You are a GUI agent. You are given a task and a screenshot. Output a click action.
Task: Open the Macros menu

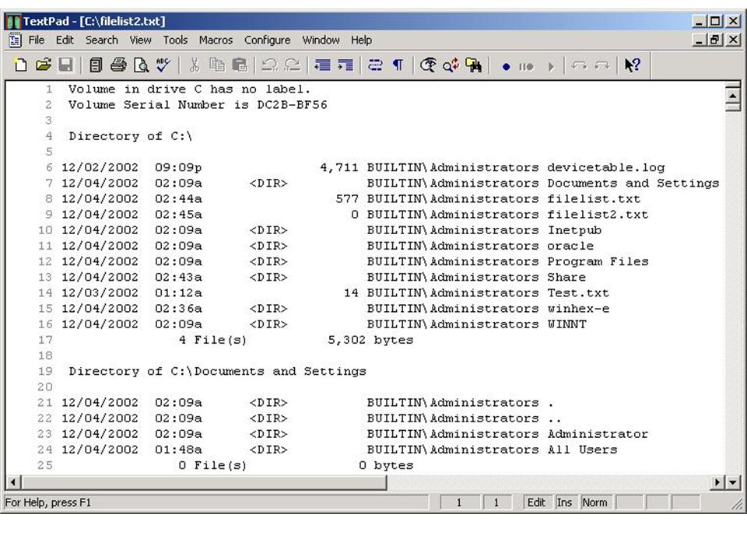216,40
